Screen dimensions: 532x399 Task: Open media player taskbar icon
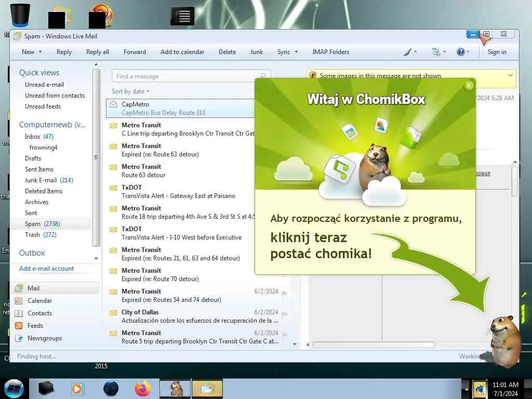point(77,389)
